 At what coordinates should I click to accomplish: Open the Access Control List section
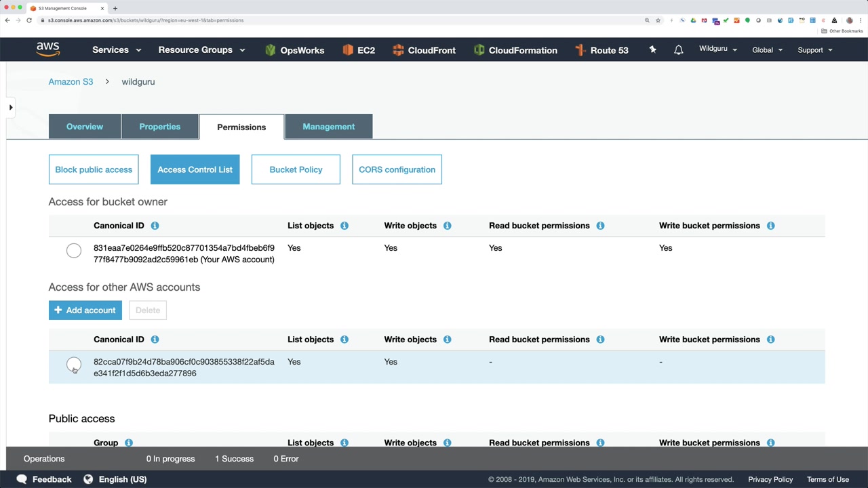[x=195, y=169]
